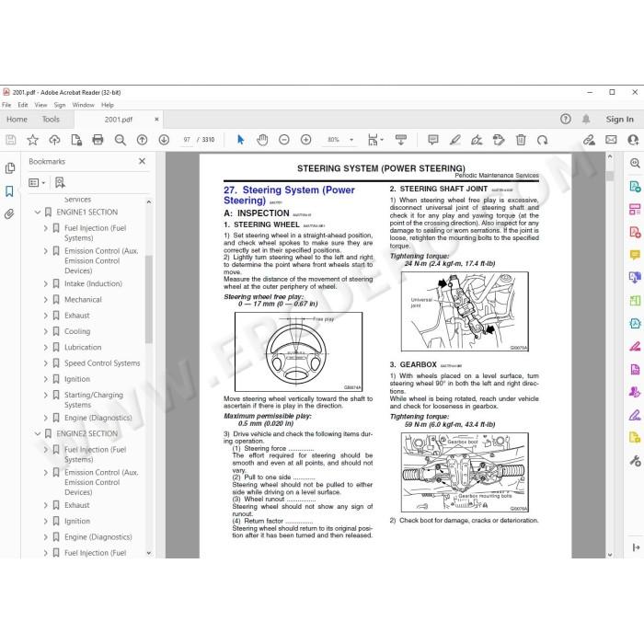This screenshot has width=644, height=644.
Task: Open the Attachments paperclip panel
Action: [x=9, y=214]
